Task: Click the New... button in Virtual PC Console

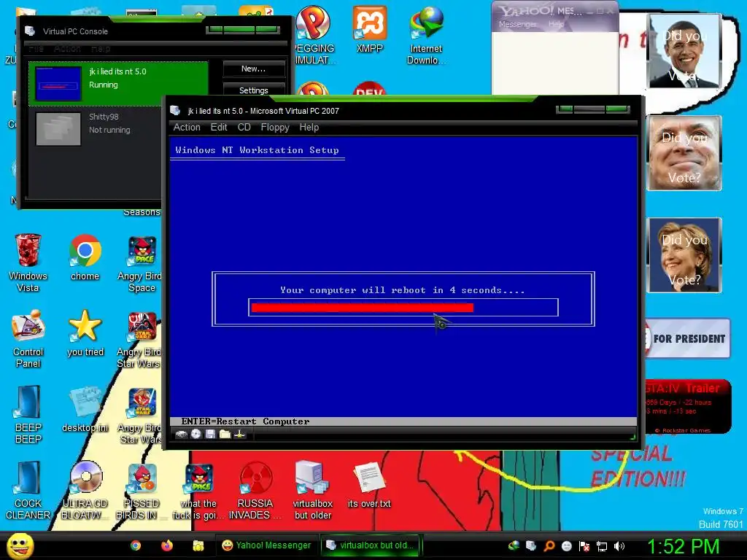Action: 253,69
